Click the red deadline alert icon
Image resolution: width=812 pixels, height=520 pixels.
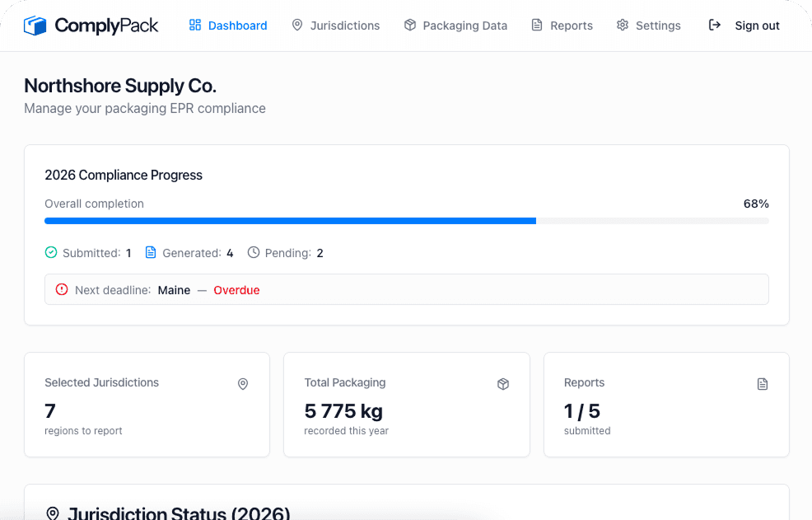pos(62,289)
